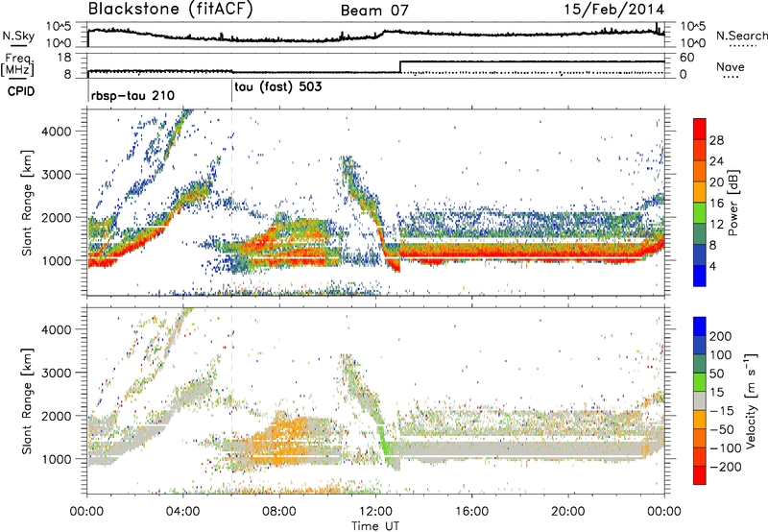
Task: Click the "24" power colorbar tick label
Action: [x=716, y=161]
